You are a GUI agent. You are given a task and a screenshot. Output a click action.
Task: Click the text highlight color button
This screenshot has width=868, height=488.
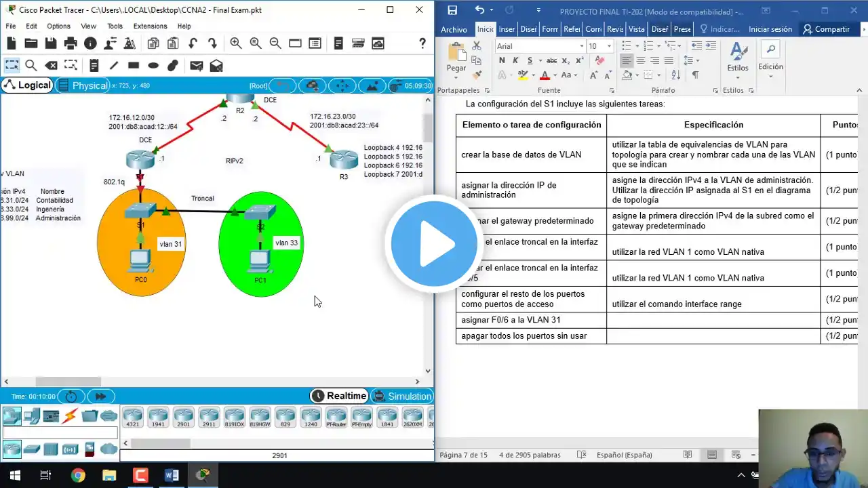tap(522, 75)
